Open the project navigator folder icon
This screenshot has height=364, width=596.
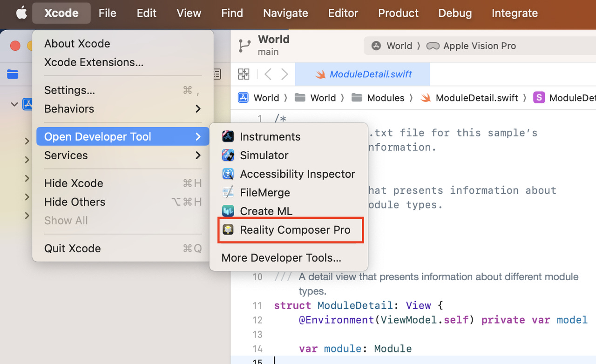[x=13, y=74]
